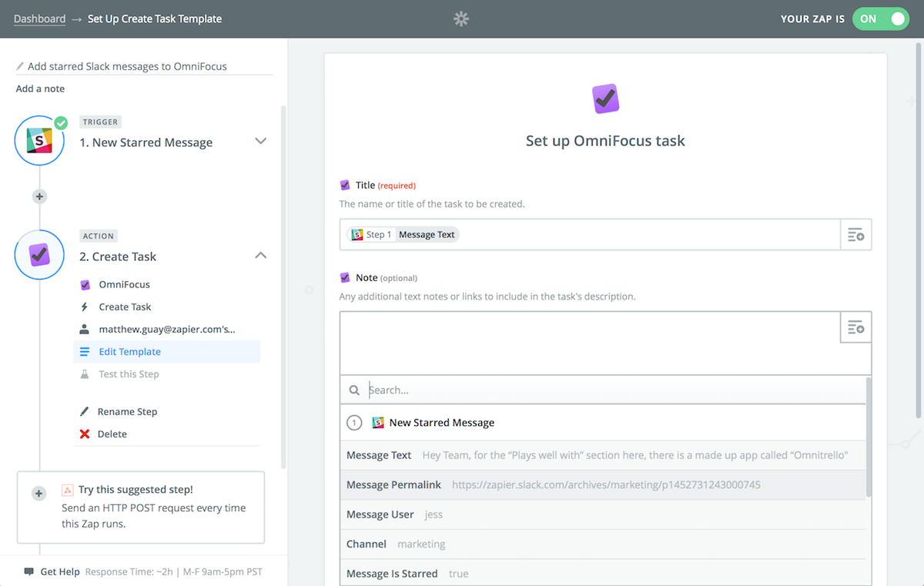The height and width of the screenshot is (586, 924).
Task: Click the flask icon for Test this Step
Action: tap(85, 374)
